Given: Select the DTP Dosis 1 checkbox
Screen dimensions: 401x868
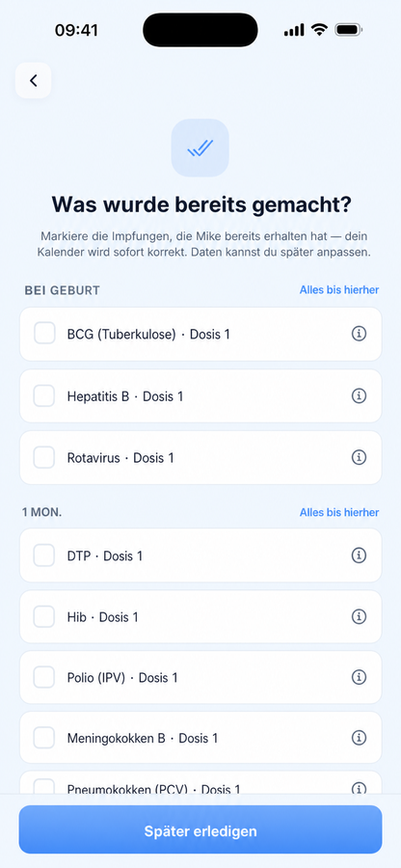Looking at the screenshot, I should point(44,556).
